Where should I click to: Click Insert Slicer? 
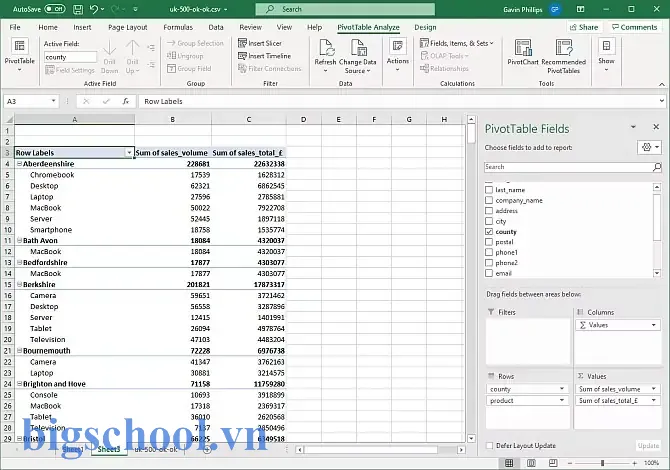(x=260, y=43)
